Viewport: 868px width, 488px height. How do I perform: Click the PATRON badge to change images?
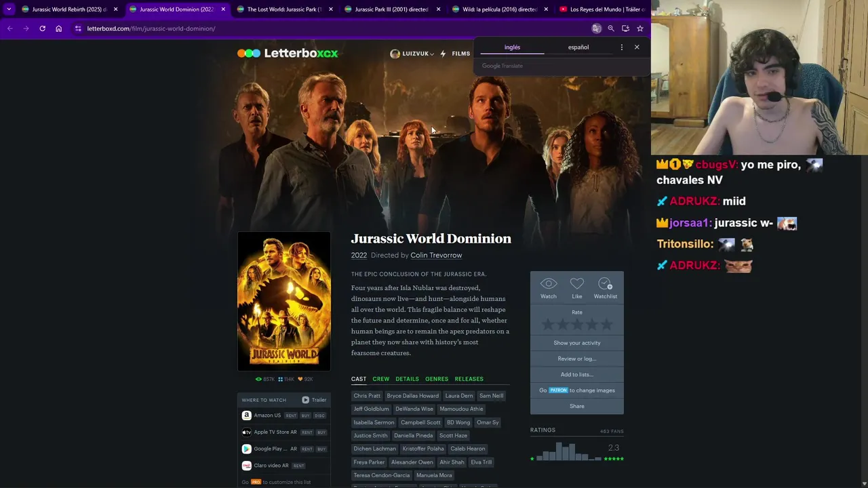558,390
